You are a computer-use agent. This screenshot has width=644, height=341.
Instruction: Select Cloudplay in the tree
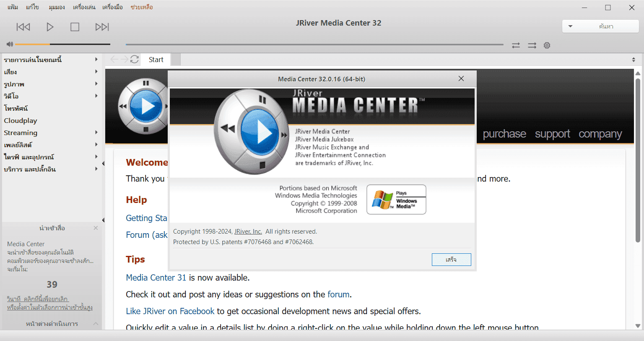pos(21,120)
